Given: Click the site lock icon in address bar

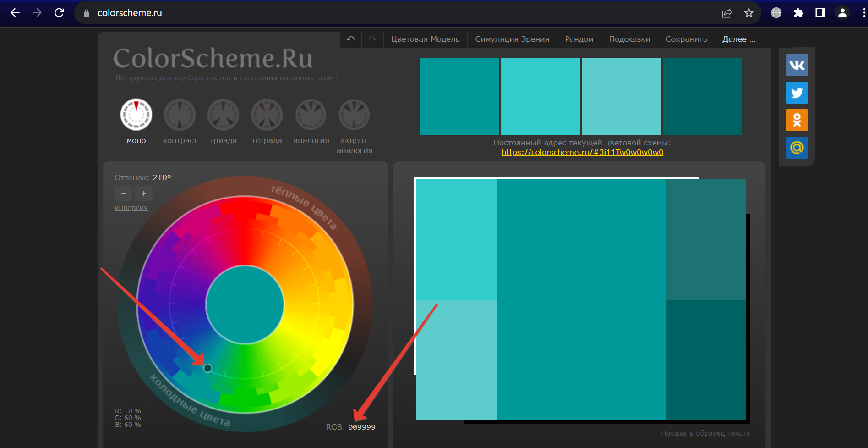Looking at the screenshot, I should tap(87, 13).
